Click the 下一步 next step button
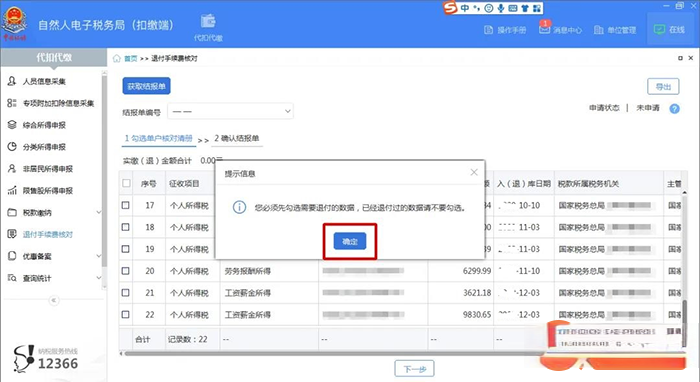The height and width of the screenshot is (382, 700). (x=414, y=369)
